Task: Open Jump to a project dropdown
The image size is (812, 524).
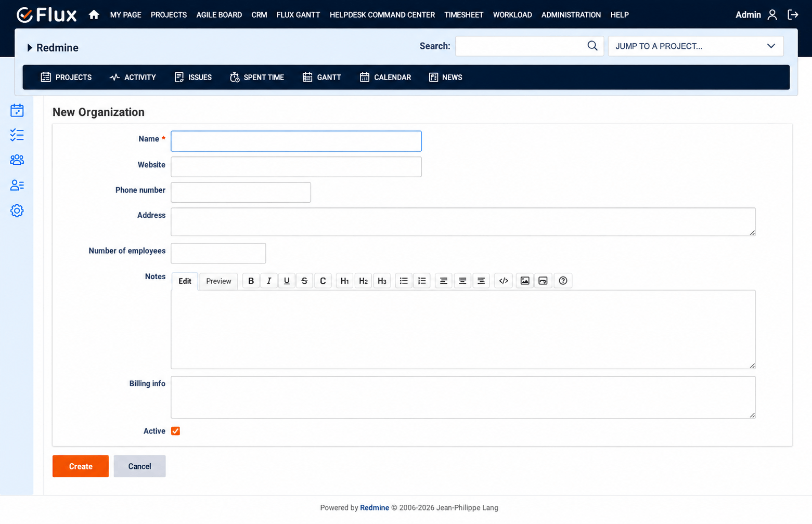Action: (695, 46)
